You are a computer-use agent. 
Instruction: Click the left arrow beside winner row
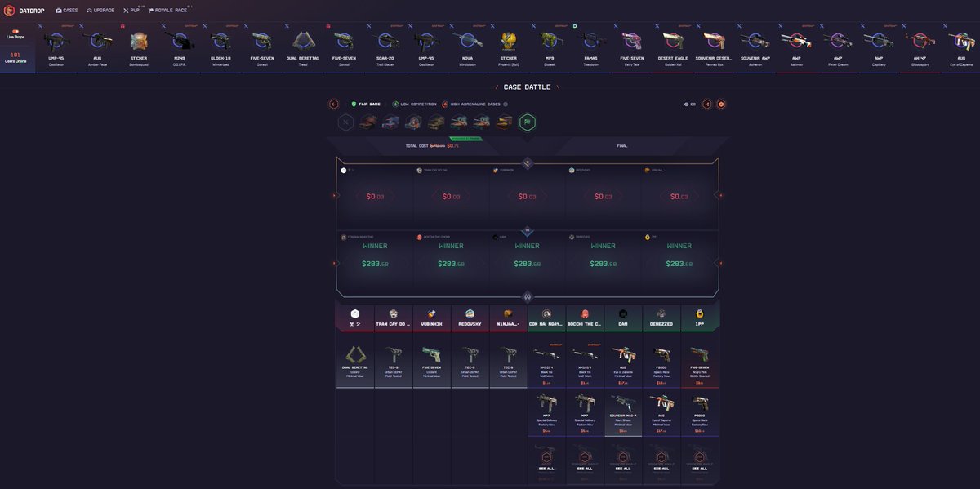coord(333,263)
